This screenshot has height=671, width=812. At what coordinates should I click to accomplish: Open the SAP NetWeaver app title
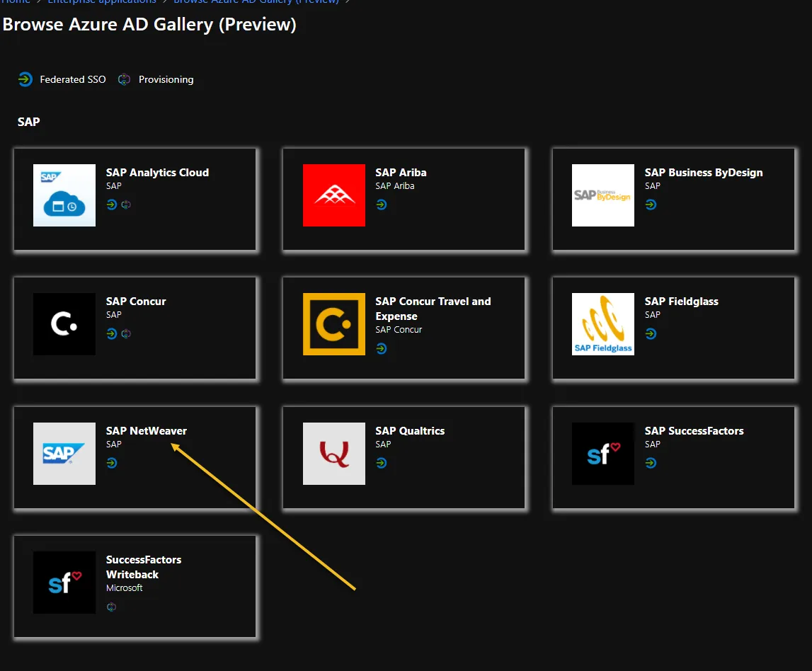click(x=147, y=431)
